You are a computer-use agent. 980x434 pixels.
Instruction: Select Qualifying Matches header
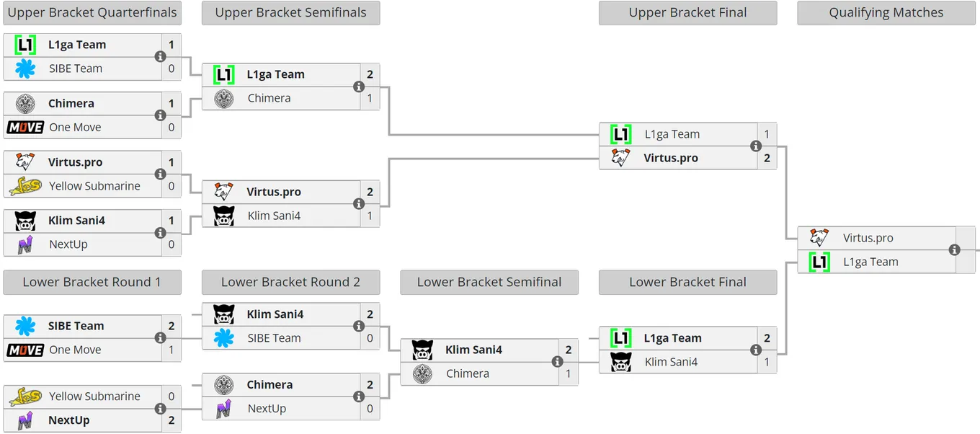pyautogui.click(x=886, y=13)
